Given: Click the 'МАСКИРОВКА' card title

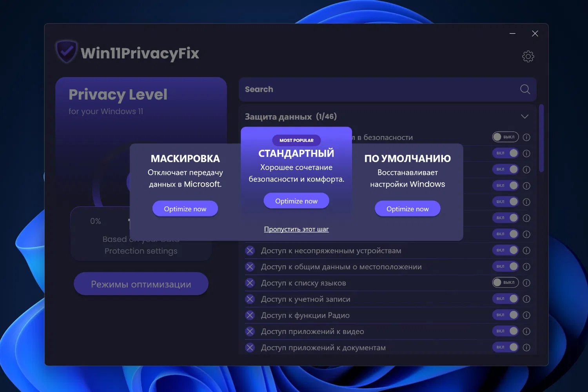Looking at the screenshot, I should (x=185, y=159).
